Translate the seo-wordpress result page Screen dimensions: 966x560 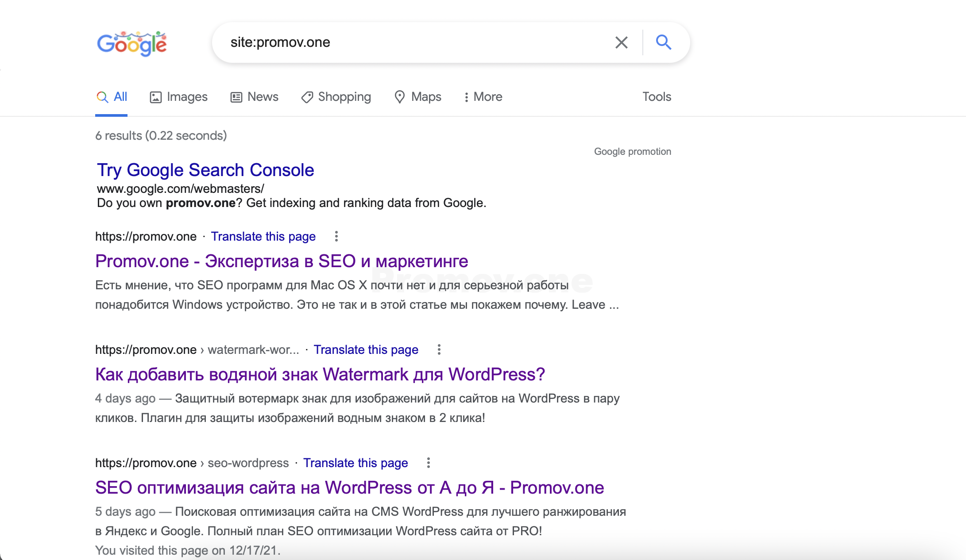tap(355, 463)
